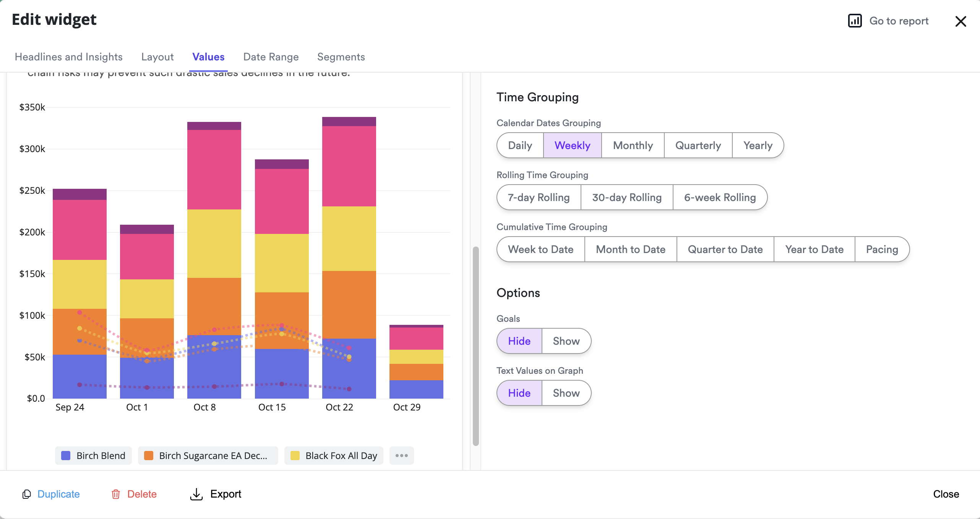This screenshot has width=980, height=519.
Task: Click the Export download icon
Action: pyautogui.click(x=196, y=494)
